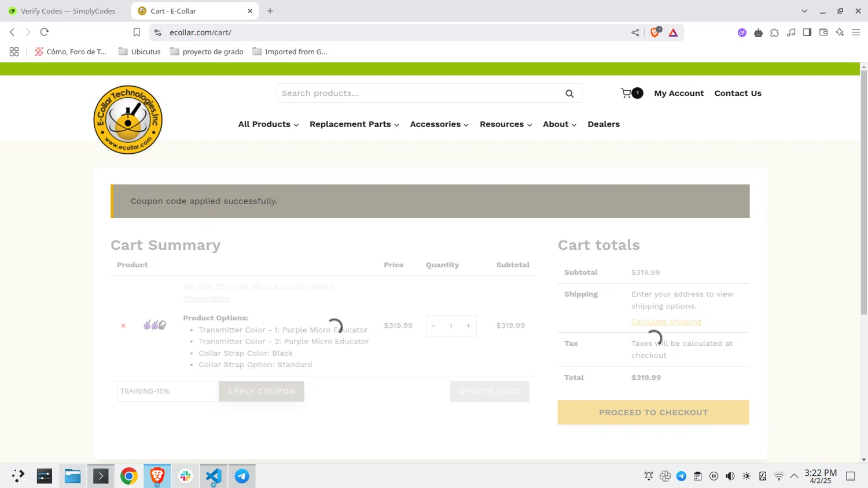The width and height of the screenshot is (868, 488).
Task: Open Slack from taskbar
Action: pyautogui.click(x=186, y=476)
